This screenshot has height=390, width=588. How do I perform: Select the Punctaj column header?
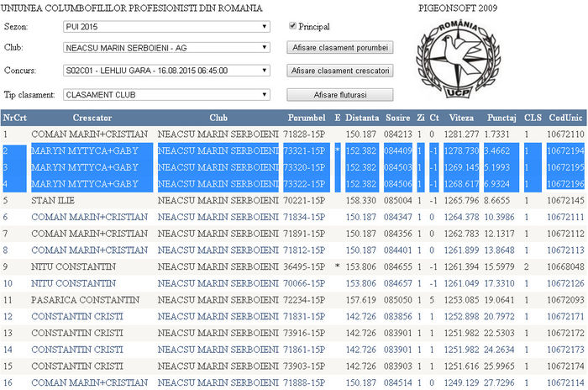pyautogui.click(x=501, y=118)
